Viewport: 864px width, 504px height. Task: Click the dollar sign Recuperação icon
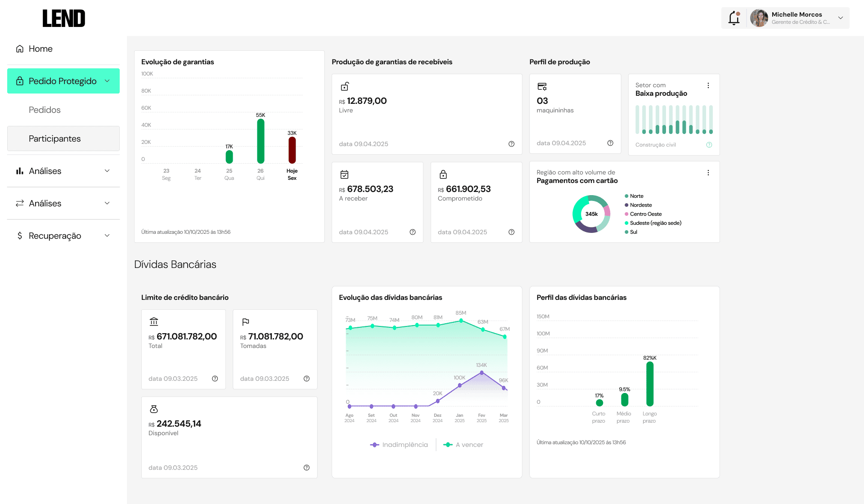click(x=20, y=236)
